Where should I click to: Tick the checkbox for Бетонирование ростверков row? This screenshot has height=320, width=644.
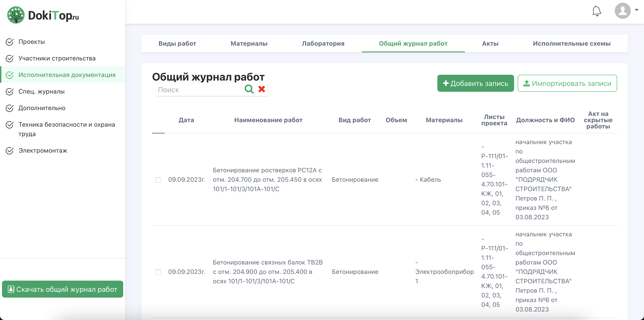click(x=158, y=180)
